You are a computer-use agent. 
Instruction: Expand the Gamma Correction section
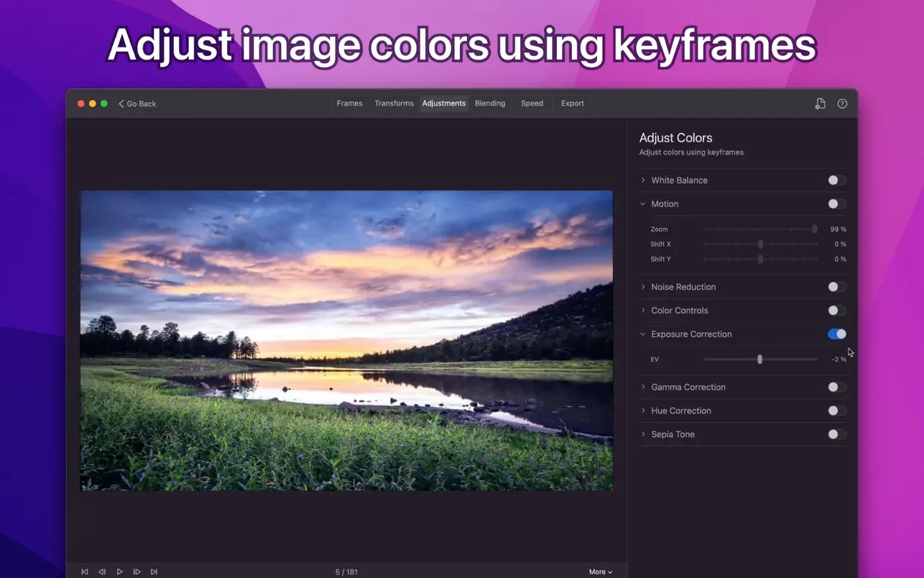click(643, 387)
